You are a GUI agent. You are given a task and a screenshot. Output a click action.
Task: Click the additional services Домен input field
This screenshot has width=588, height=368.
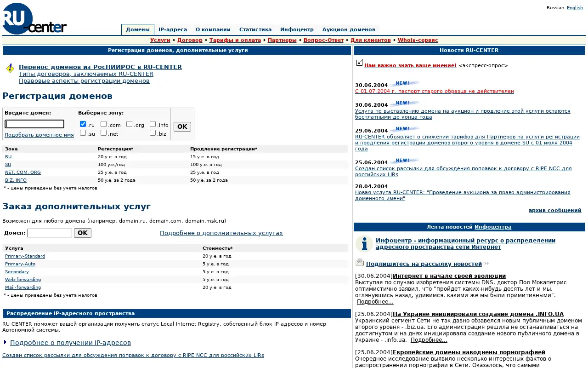50,233
